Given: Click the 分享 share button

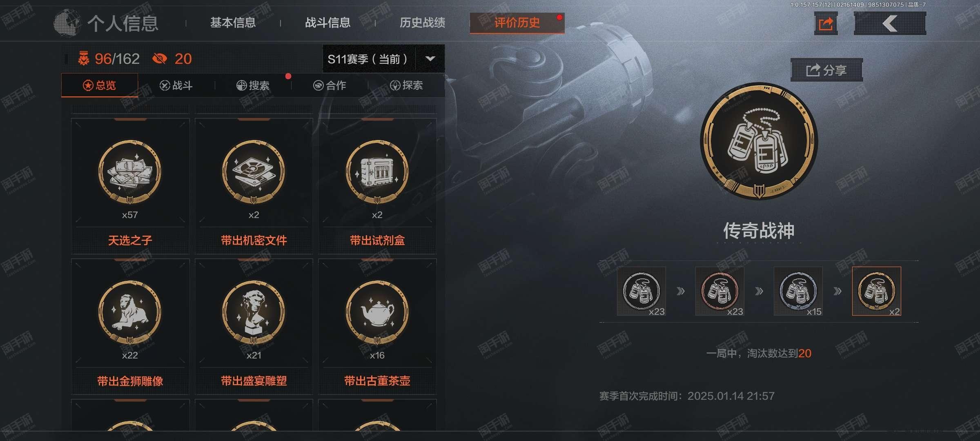Looking at the screenshot, I should (x=826, y=70).
